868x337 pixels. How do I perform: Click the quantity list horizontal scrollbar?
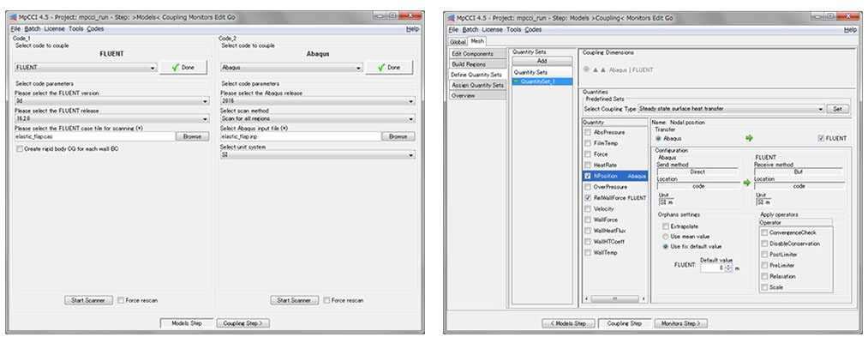pos(614,298)
